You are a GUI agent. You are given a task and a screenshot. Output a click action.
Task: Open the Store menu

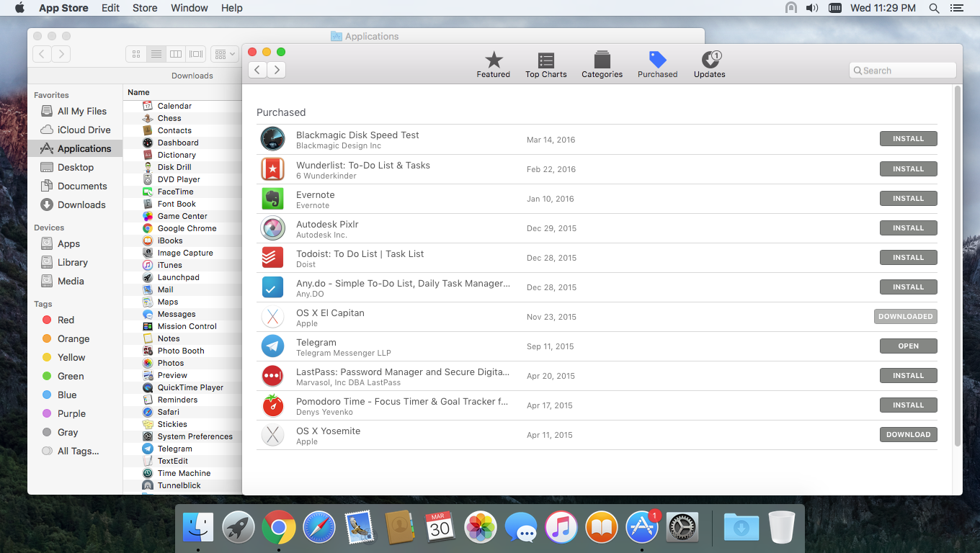pos(145,8)
